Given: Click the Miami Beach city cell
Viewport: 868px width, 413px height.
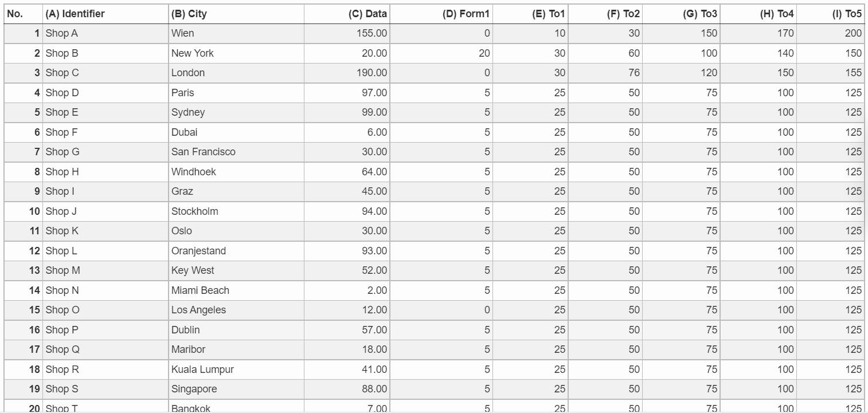Looking at the screenshot, I should pyautogui.click(x=236, y=290).
